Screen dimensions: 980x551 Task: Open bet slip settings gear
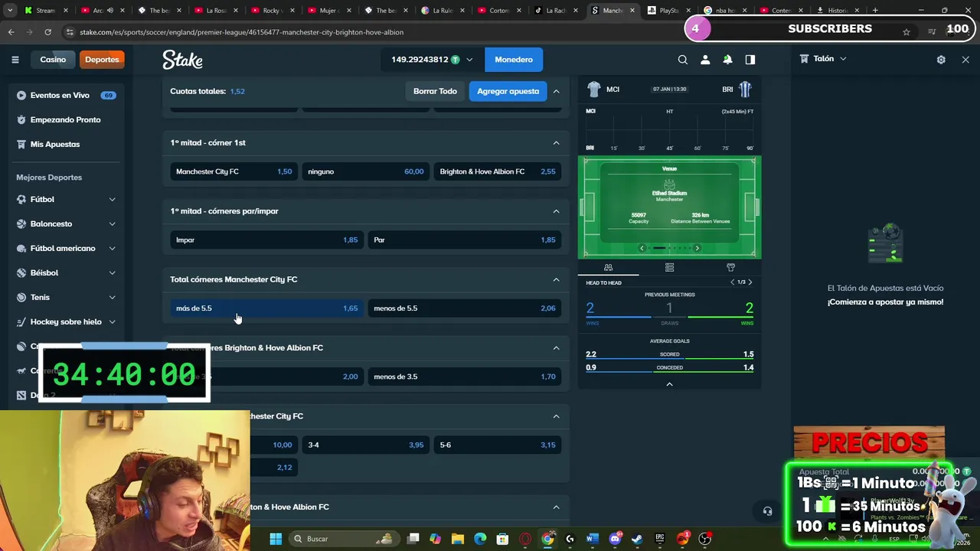(941, 60)
